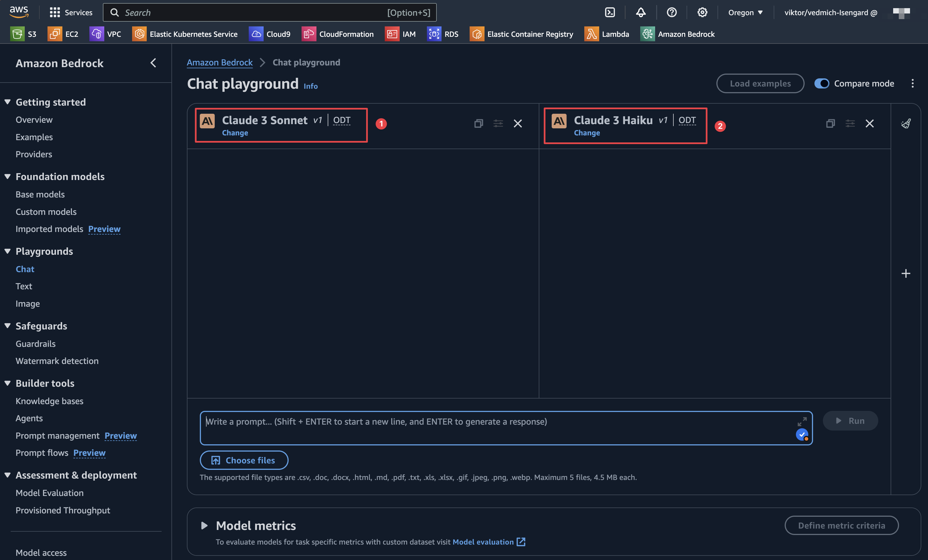
Task: Expand the prompt input box
Action: [x=802, y=422]
